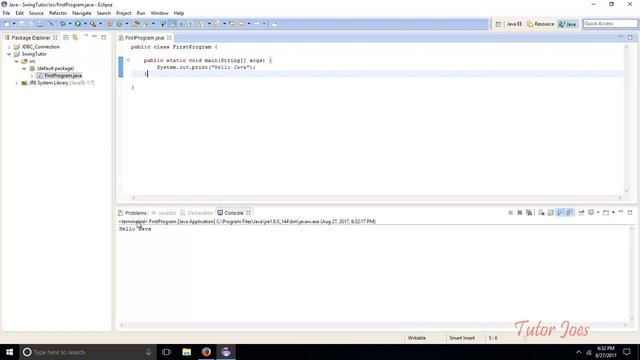The image size is (640, 360).
Task: Toggle code folding for the main method
Action: pyautogui.click(x=128, y=60)
